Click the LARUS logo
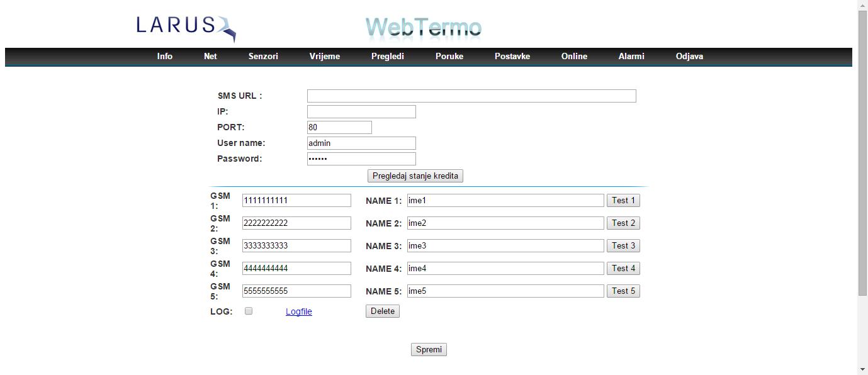The width and height of the screenshot is (868, 375). coord(186,27)
